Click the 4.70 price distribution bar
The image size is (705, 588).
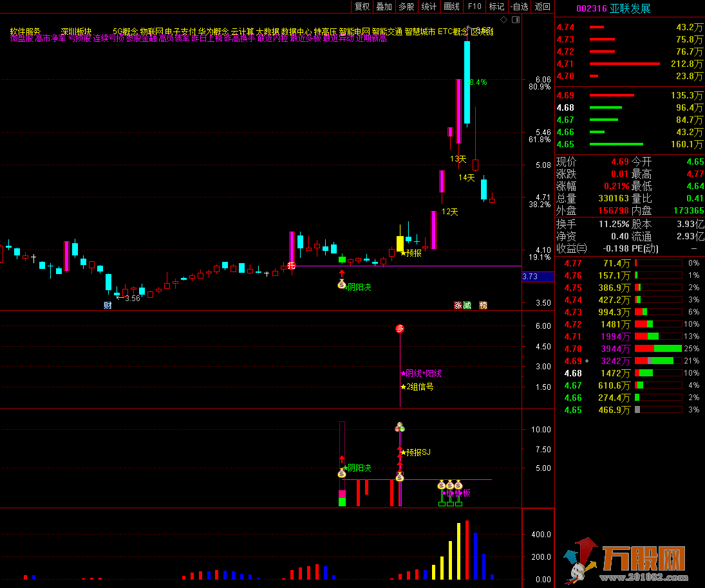(658, 349)
